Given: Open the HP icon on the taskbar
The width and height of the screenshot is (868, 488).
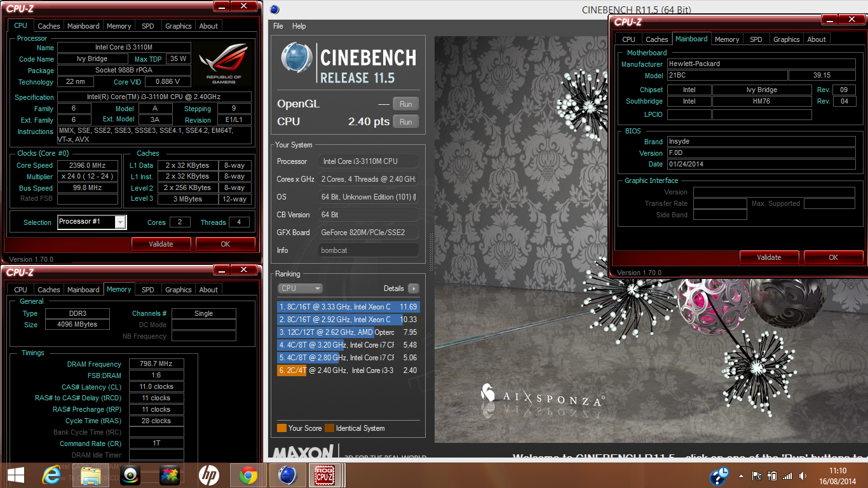Looking at the screenshot, I should 208,475.
